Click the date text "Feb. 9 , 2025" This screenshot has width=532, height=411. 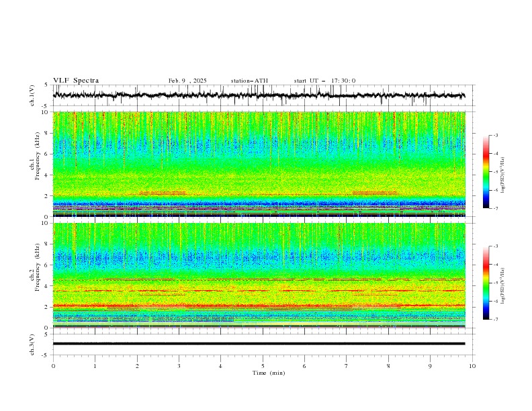pyautogui.click(x=187, y=81)
